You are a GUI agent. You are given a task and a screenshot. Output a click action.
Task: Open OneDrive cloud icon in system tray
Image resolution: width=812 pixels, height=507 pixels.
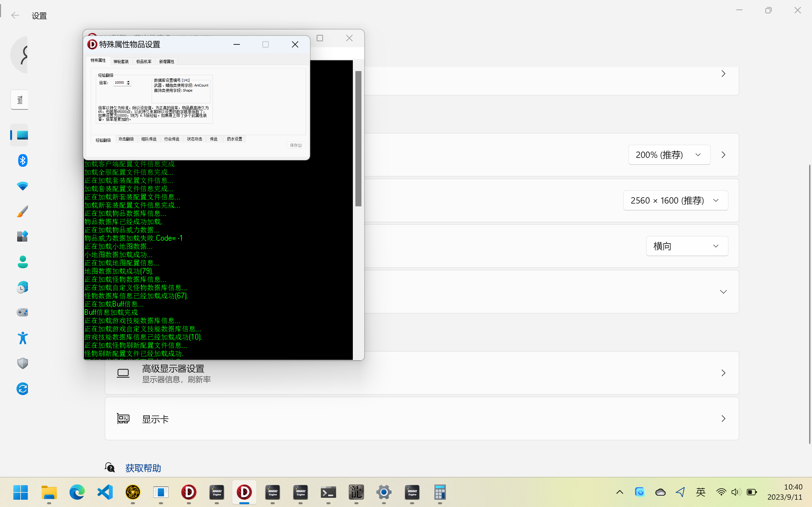(660, 492)
